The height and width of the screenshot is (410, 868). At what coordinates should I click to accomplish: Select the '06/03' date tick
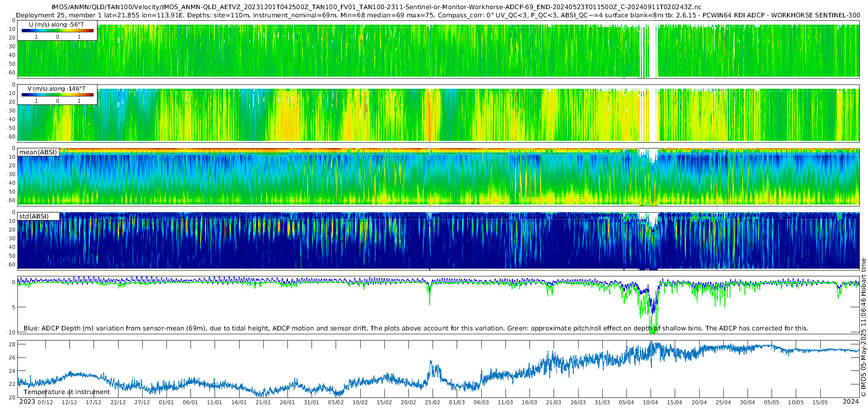point(481,403)
